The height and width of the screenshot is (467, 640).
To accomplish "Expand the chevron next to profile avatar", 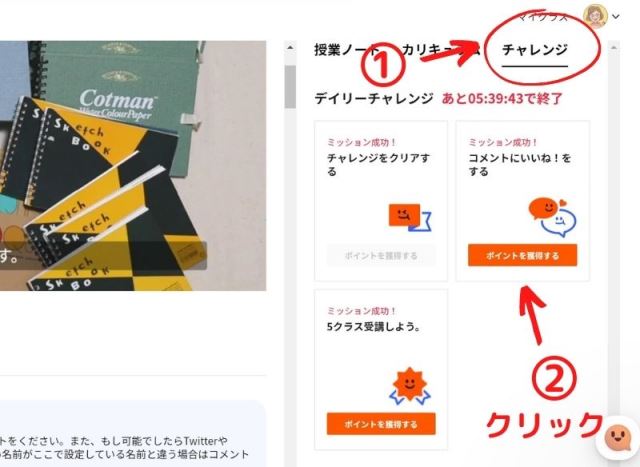I will pos(616,17).
